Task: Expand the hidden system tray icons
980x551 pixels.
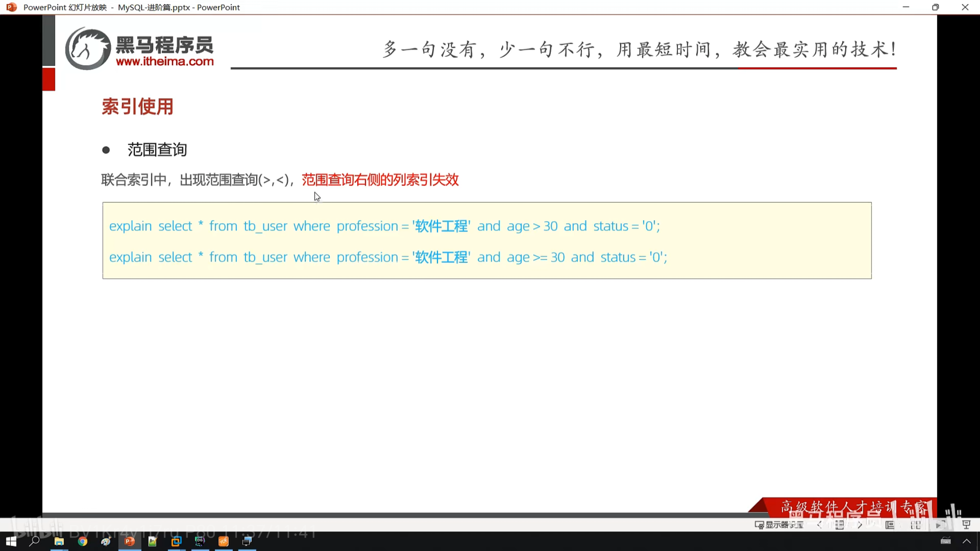Action: pyautogui.click(x=966, y=541)
